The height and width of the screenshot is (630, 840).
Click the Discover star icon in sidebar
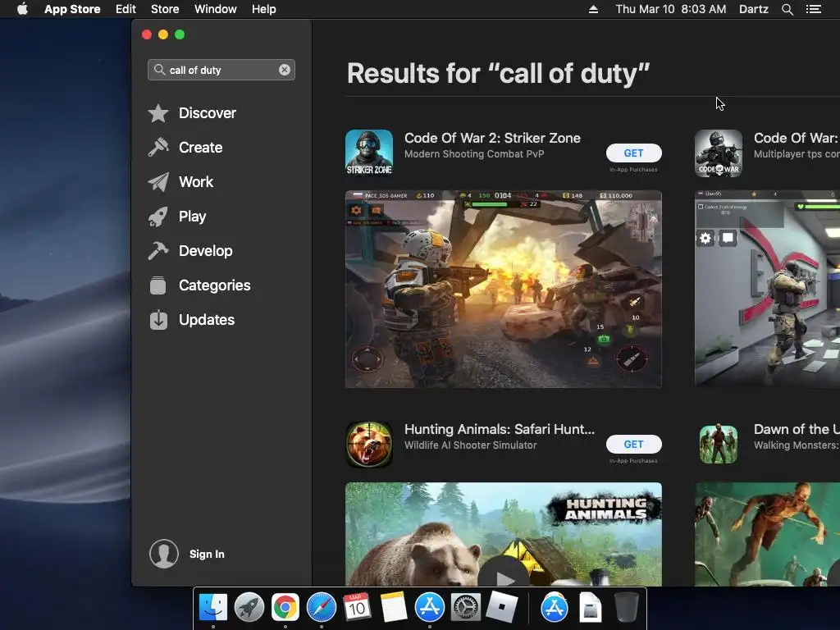pos(158,113)
